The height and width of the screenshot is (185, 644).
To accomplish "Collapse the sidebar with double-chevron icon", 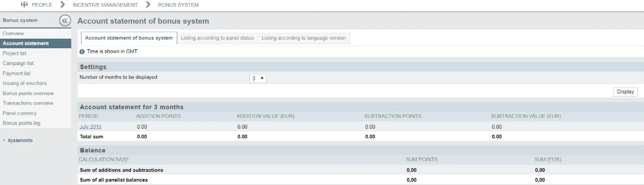I will coord(64,21).
